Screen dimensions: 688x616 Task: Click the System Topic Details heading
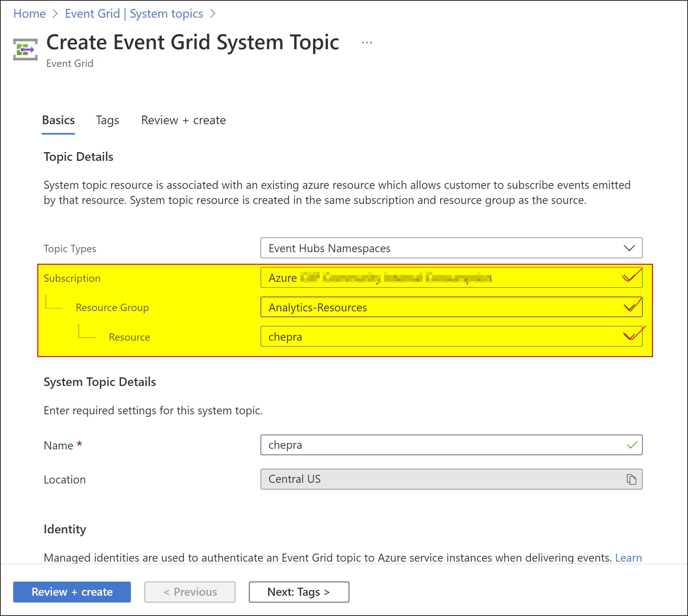100,382
